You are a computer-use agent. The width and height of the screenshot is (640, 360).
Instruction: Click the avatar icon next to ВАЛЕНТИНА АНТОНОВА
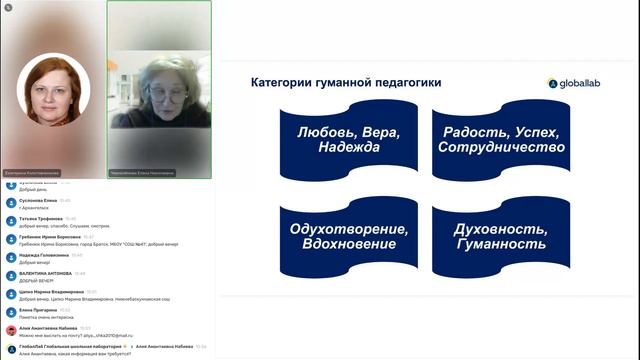tap(11, 276)
